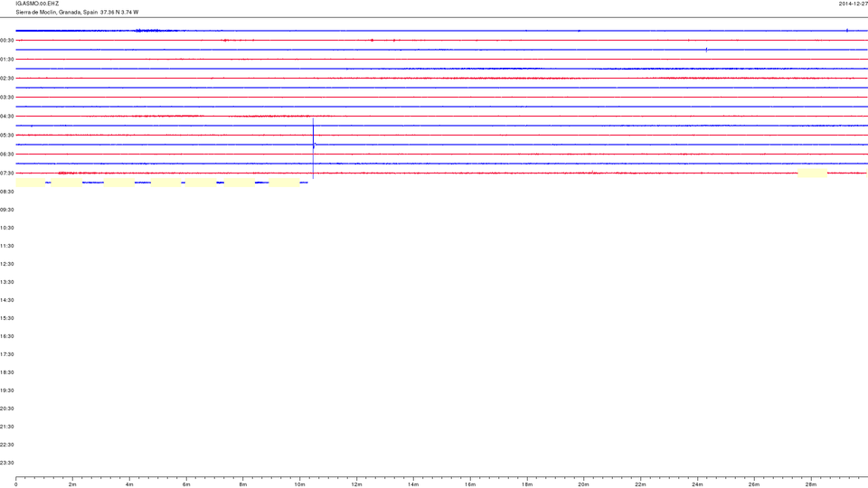
Task: Pick the 04:30 time row label
Action: (6, 117)
